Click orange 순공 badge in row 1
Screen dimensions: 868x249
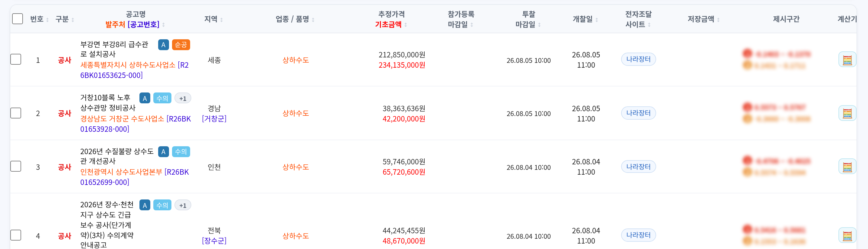[x=181, y=45]
